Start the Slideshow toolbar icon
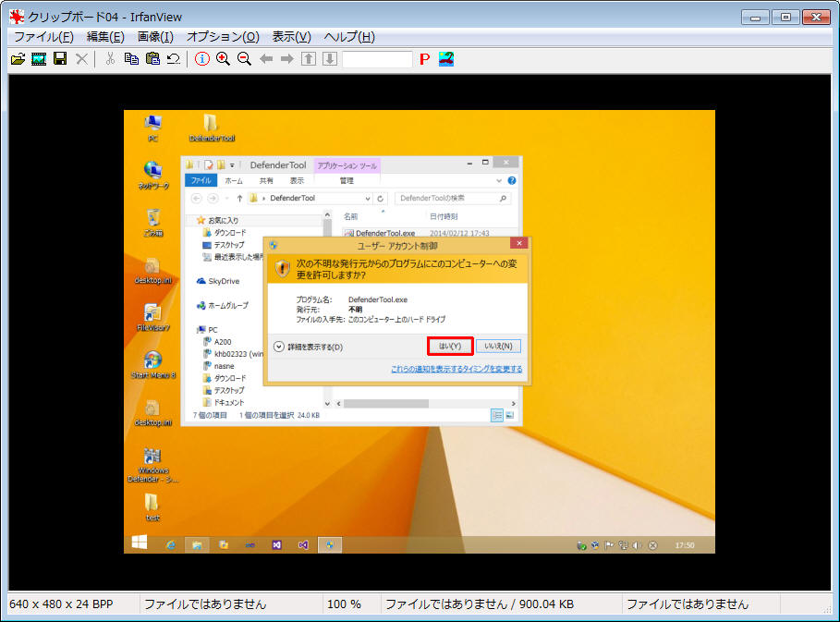 coord(39,59)
